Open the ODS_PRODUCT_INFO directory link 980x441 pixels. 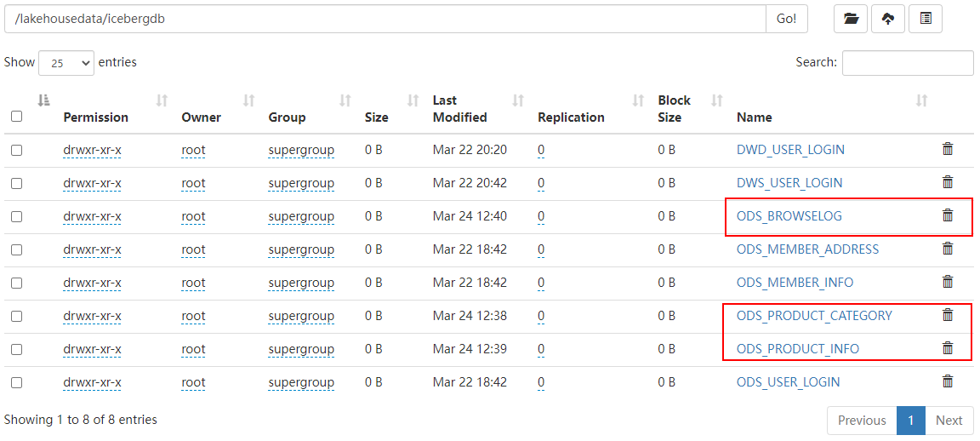[797, 349]
